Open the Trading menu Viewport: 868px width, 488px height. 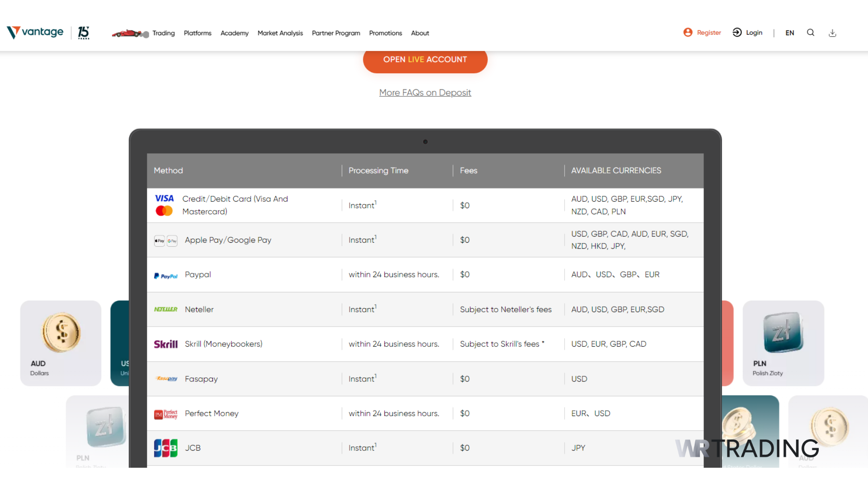click(164, 33)
